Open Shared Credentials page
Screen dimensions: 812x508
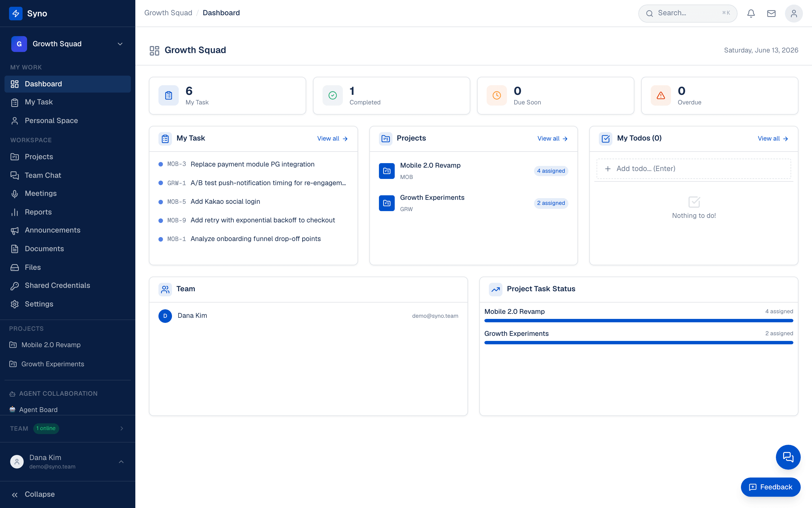click(68, 285)
